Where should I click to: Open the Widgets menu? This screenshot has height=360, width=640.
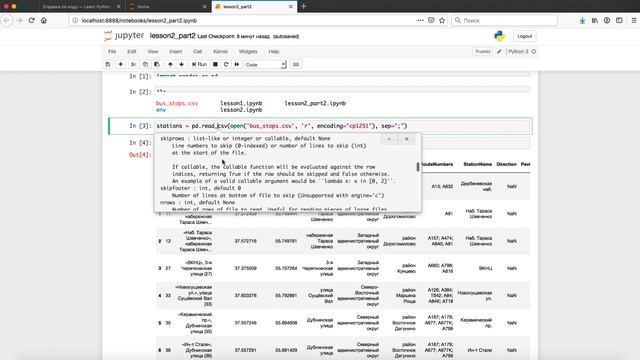[x=248, y=51]
